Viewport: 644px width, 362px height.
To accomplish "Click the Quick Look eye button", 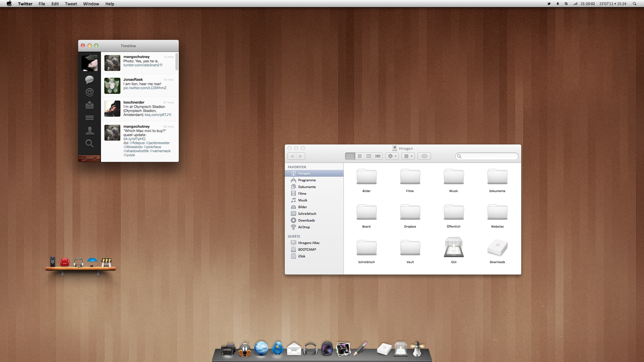I will tap(424, 156).
